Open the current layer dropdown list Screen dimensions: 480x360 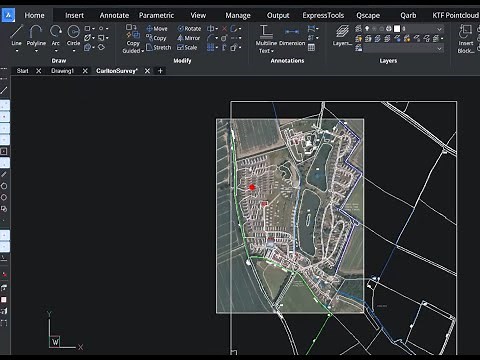(440, 29)
